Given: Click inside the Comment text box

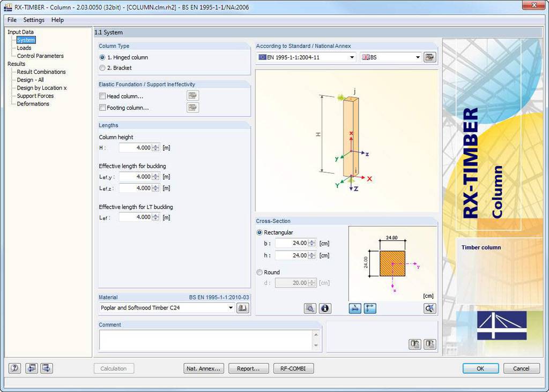Looking at the screenshot, I should pos(206,340).
